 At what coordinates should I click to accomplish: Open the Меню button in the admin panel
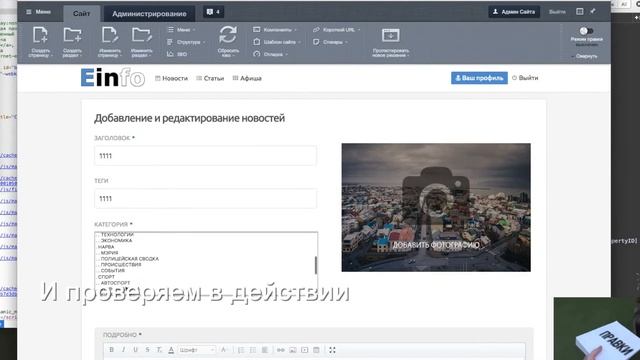pos(38,12)
